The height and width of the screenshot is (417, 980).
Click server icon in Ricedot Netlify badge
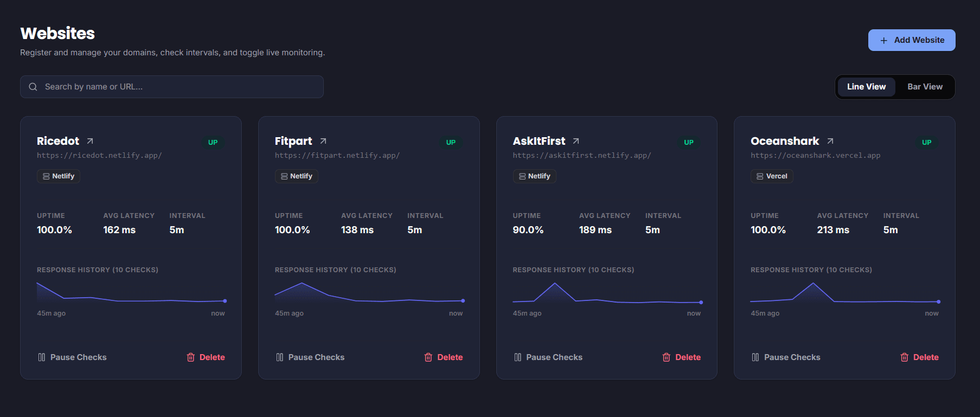pos(46,176)
